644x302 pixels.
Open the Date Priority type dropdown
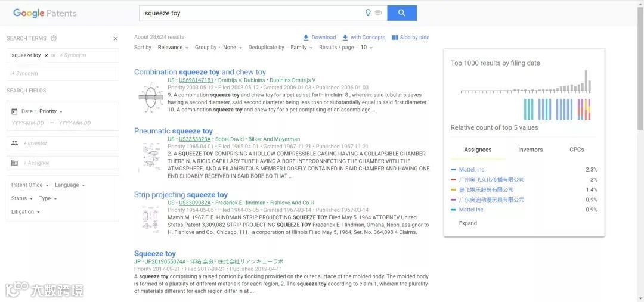pos(51,111)
